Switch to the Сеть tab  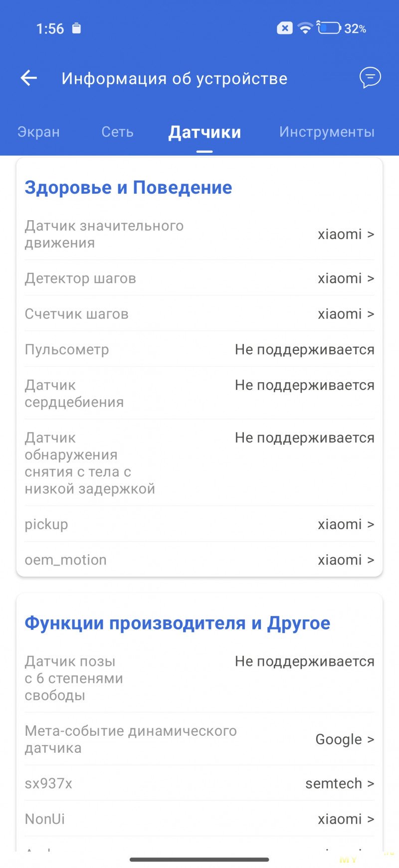[x=117, y=132]
